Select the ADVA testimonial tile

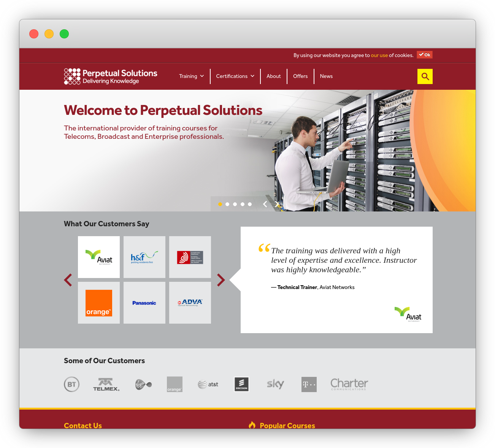pyautogui.click(x=190, y=303)
